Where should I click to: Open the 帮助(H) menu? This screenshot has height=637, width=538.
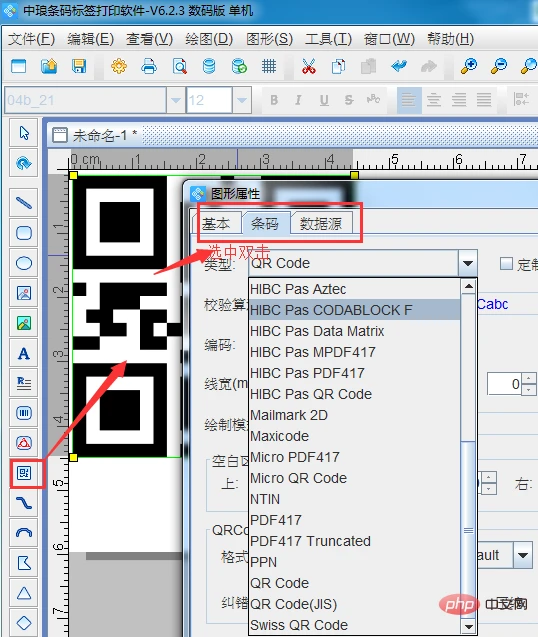tap(451, 39)
